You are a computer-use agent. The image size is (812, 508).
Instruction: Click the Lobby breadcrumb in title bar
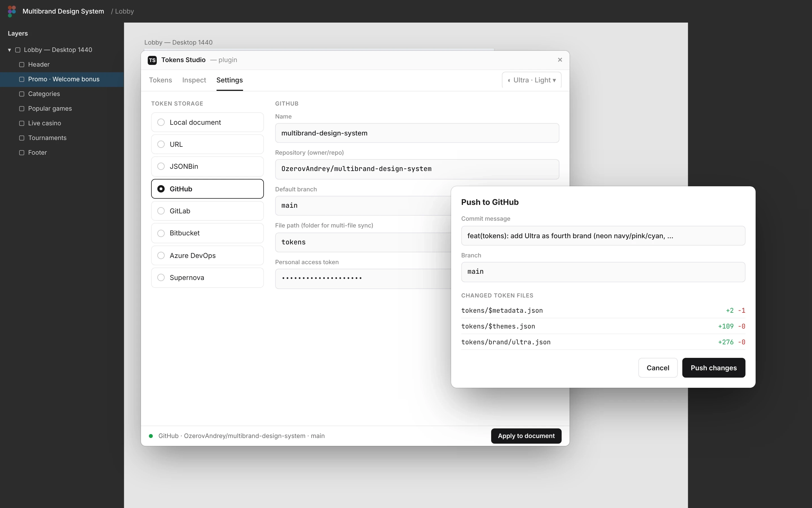[x=125, y=11]
